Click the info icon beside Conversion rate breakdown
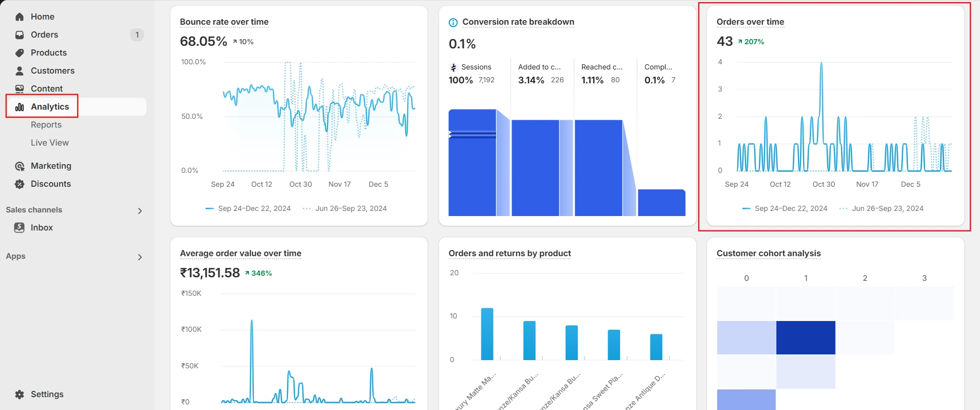Viewport: 980px width, 410px height. click(453, 22)
